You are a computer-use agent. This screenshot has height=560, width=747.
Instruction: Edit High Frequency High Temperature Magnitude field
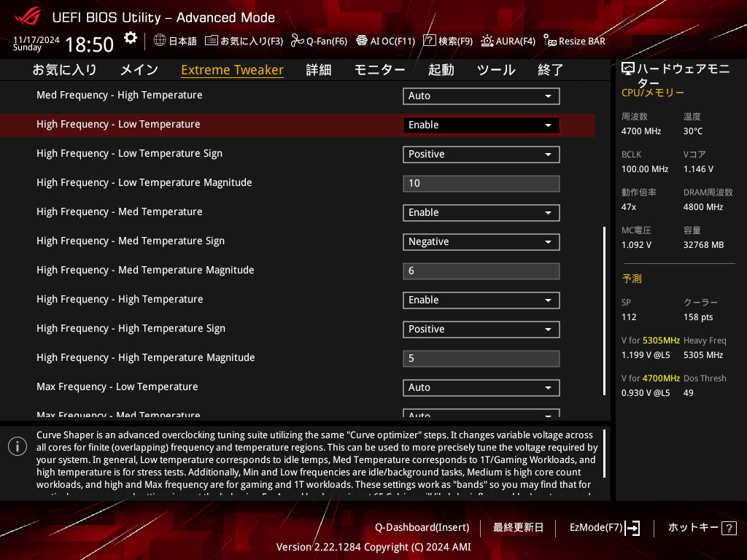[481, 359]
